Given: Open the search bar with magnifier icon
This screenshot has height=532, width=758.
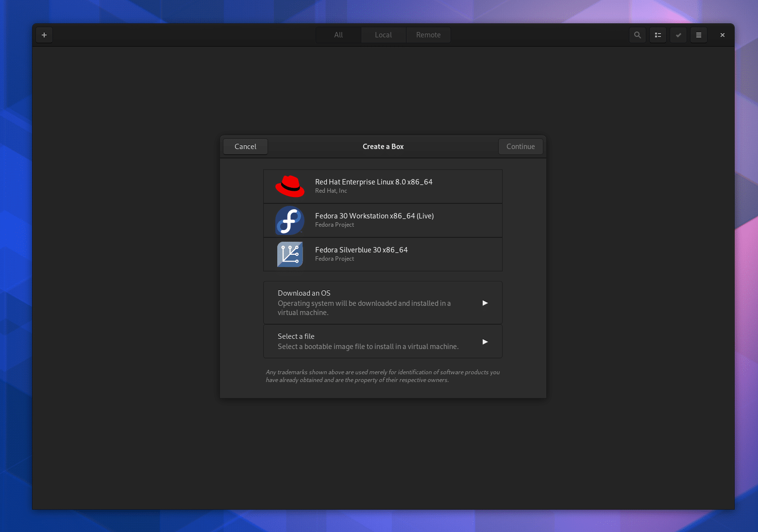Looking at the screenshot, I should (637, 35).
